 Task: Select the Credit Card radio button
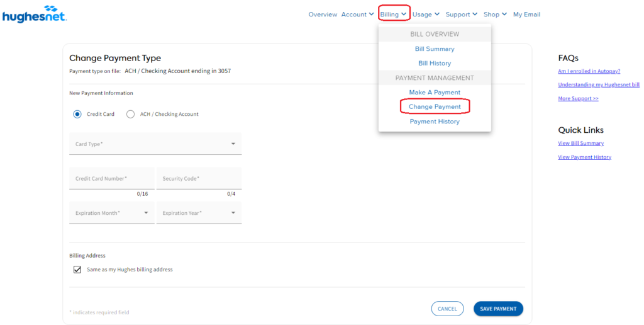[77, 114]
